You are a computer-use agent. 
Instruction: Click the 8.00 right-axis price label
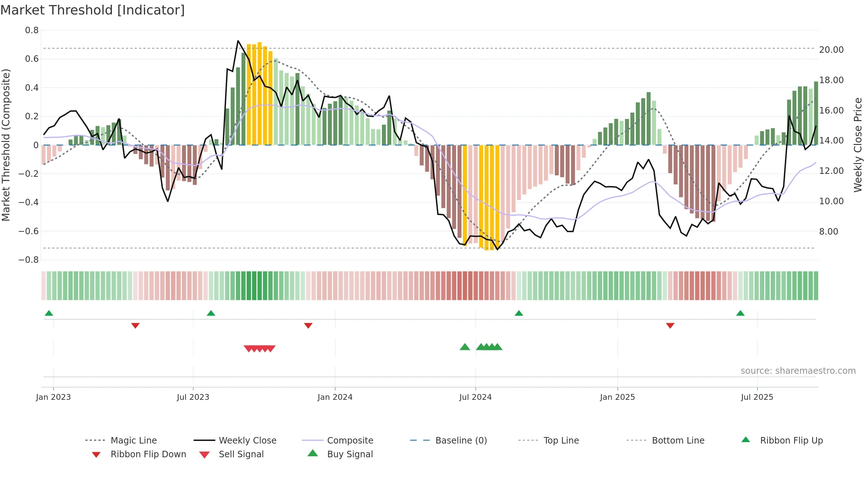click(x=829, y=232)
